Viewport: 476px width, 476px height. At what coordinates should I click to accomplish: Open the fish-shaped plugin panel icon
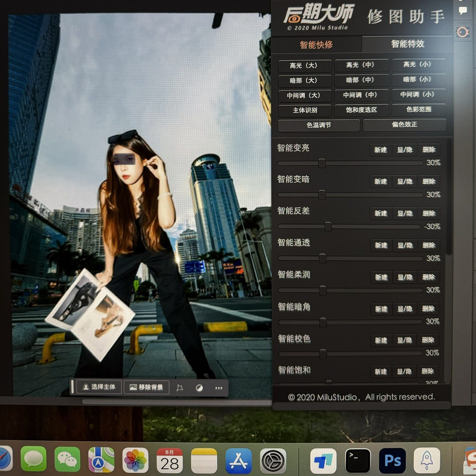click(x=463, y=32)
